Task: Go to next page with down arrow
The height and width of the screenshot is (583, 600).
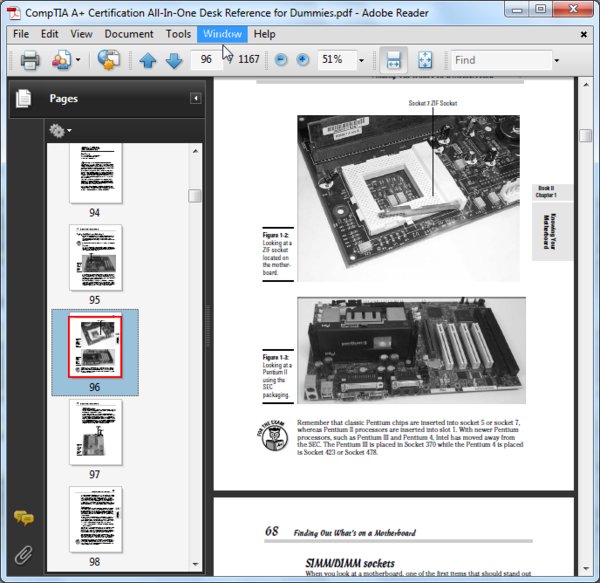Action: (174, 60)
